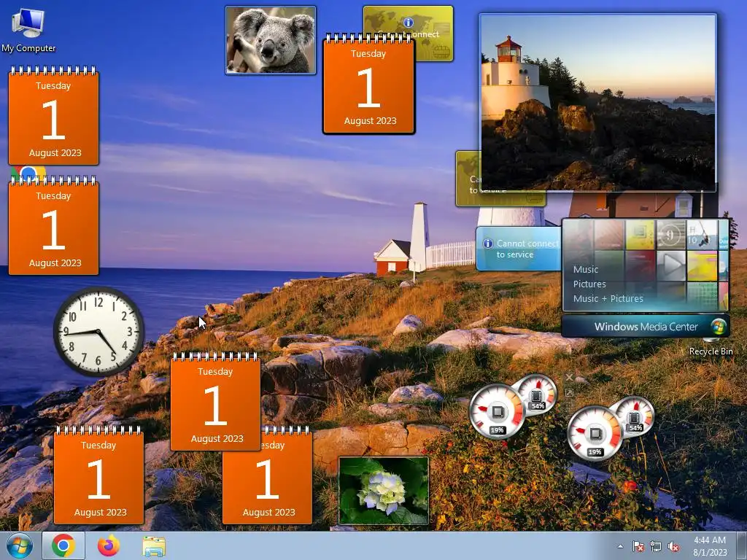Open the Action Center flag icon
Screen dimensions: 747x560
[x=638, y=546]
